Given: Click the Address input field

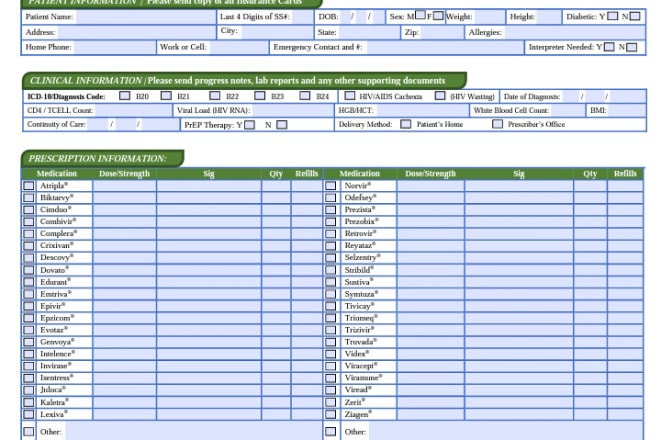Looking at the screenshot, I should pos(136,32).
